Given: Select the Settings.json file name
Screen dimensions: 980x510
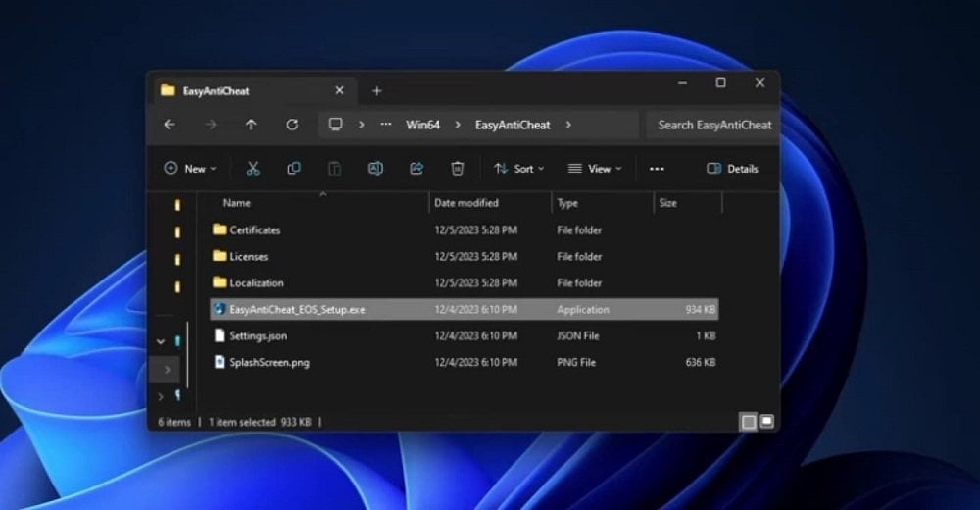Looking at the screenshot, I should coord(259,336).
